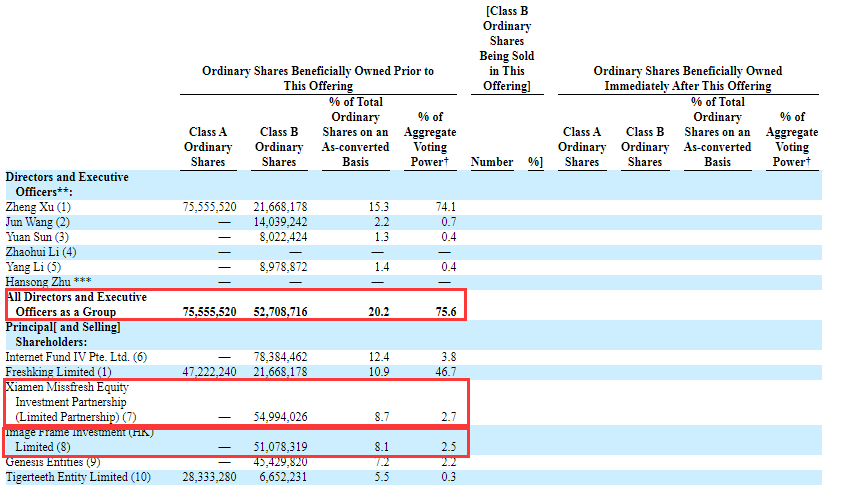Select the Class B Ordinary Shares Being Sold header
The image size is (867, 494).
pyautogui.click(x=506, y=48)
